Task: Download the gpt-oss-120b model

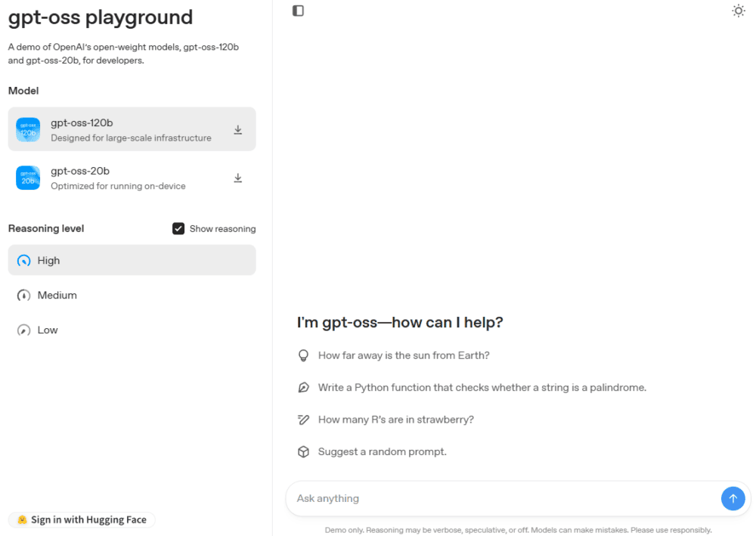Action: click(237, 130)
